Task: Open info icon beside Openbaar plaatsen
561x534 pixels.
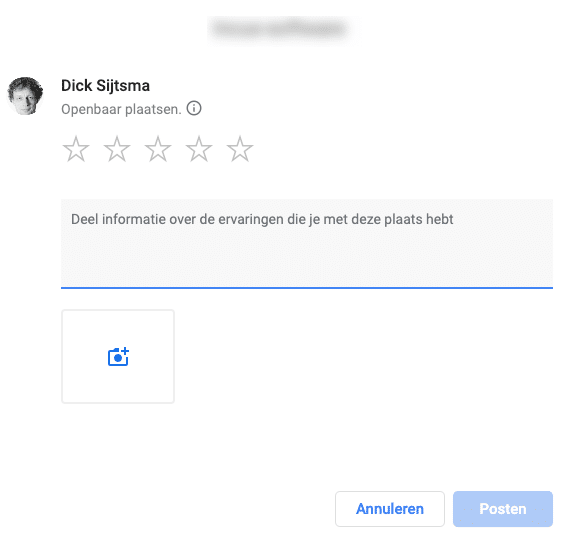Action: click(x=194, y=108)
